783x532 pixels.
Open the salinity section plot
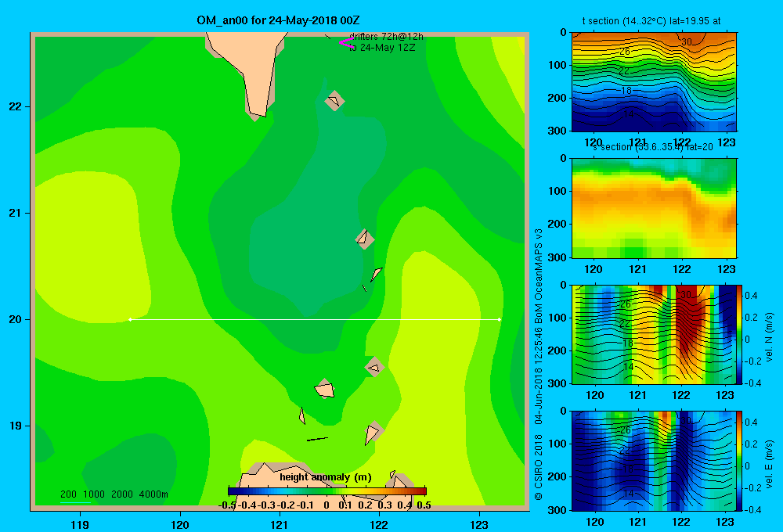(x=654, y=208)
